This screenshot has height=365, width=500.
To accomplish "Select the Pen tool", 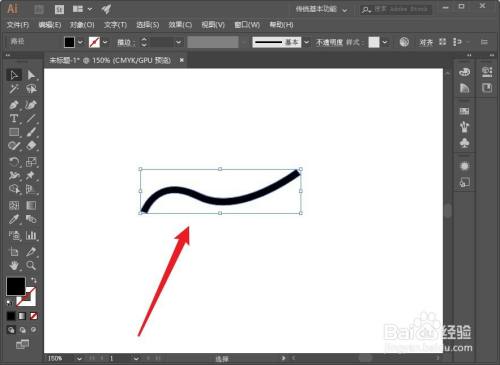I will tap(14, 105).
